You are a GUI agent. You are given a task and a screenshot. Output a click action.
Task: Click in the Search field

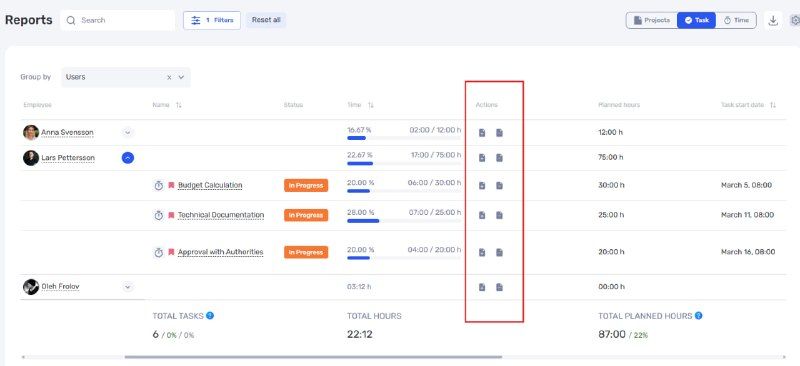117,20
